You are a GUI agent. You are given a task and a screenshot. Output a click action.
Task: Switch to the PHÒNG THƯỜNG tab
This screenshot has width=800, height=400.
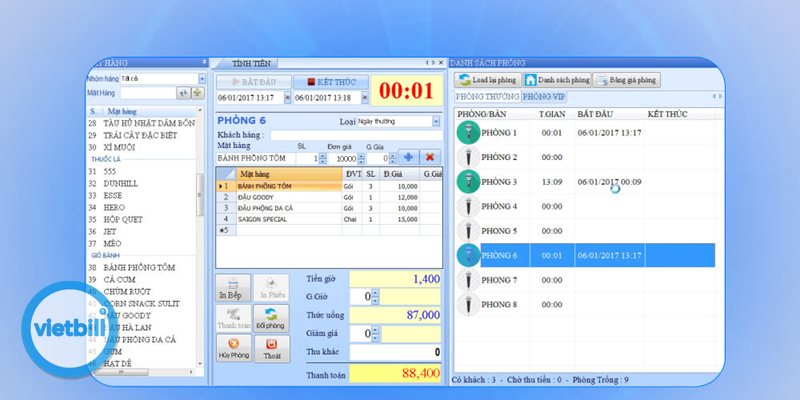tap(487, 96)
